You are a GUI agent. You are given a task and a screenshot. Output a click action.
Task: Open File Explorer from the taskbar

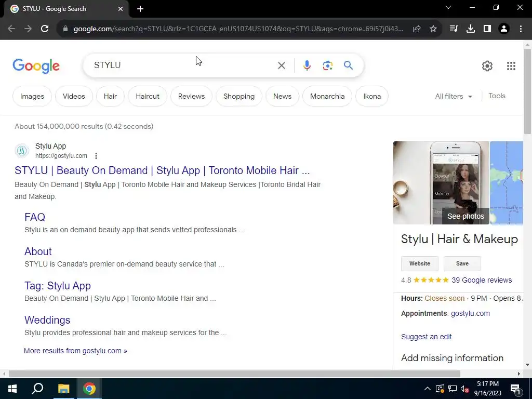[63, 389]
